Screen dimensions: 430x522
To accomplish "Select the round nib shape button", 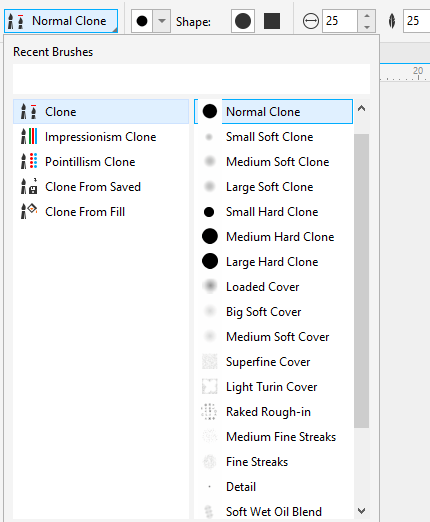I will click(243, 21).
